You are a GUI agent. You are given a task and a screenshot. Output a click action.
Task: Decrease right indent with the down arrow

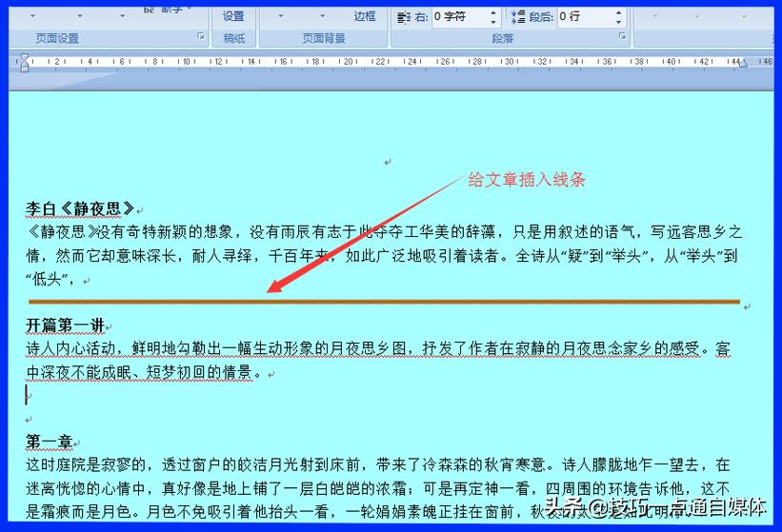[x=493, y=22]
